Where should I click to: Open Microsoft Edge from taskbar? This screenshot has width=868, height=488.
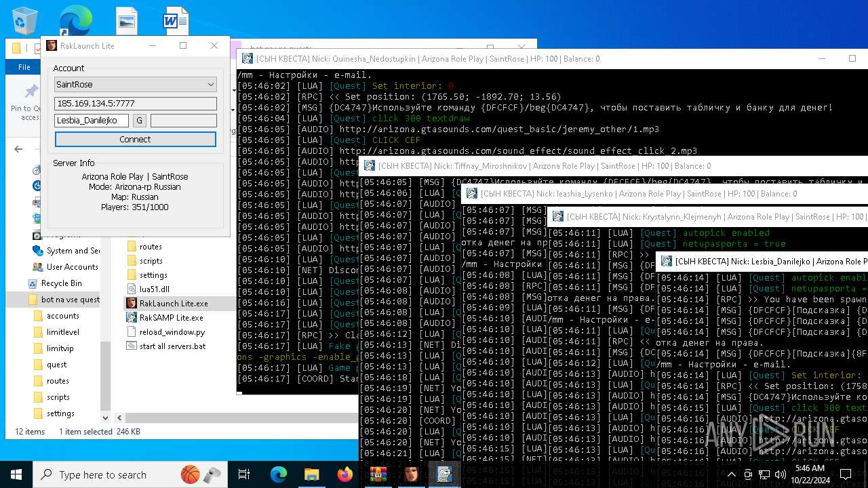279,474
